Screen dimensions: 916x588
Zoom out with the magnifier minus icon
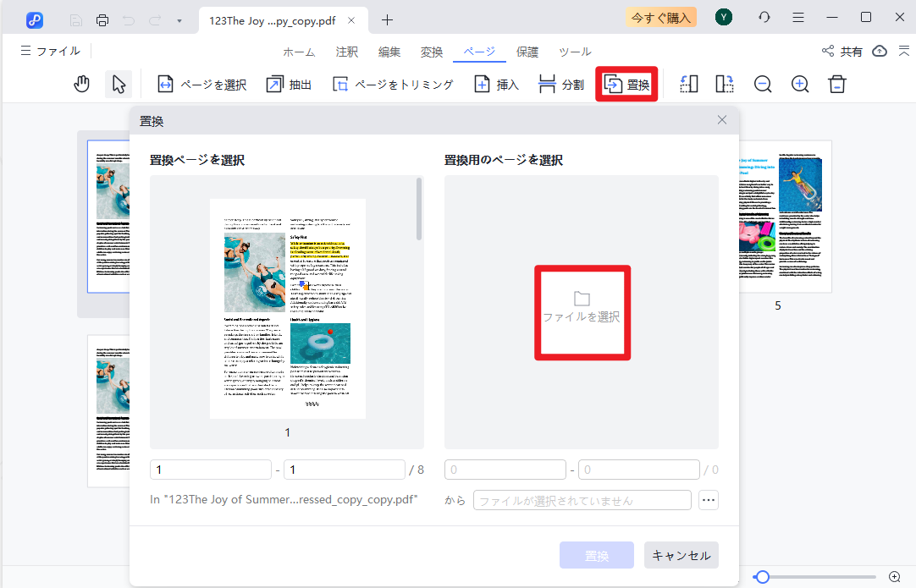point(762,84)
